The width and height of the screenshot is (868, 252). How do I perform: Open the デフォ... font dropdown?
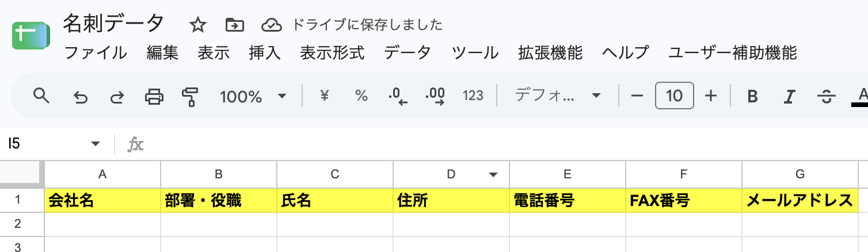pos(558,96)
